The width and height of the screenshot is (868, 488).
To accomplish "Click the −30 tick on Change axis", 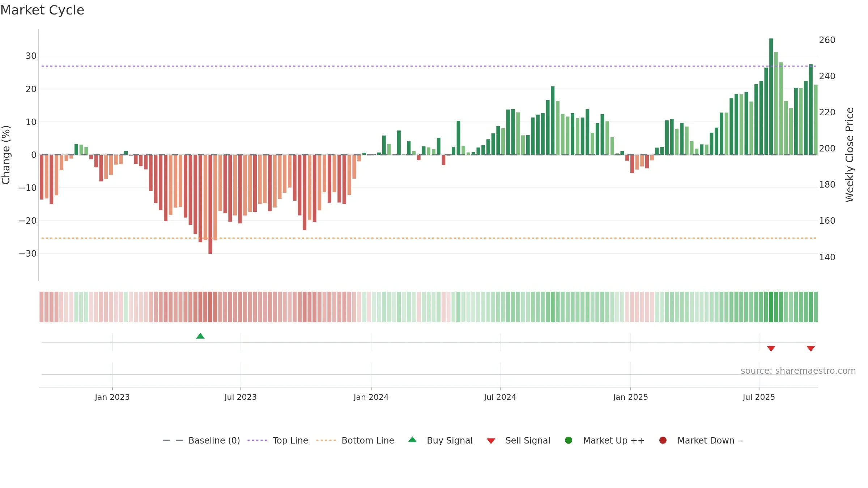I will pyautogui.click(x=28, y=254).
